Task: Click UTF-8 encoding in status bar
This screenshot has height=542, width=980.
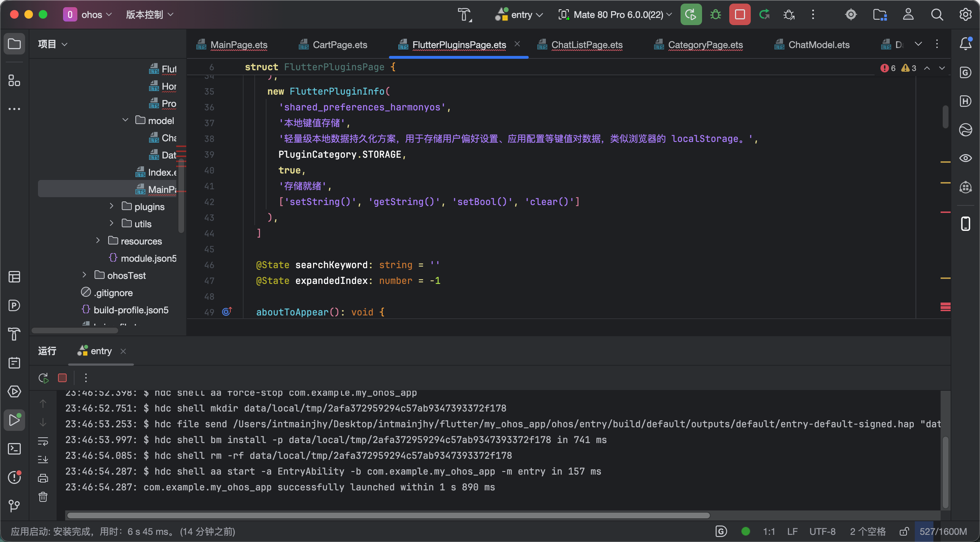Action: pyautogui.click(x=822, y=531)
